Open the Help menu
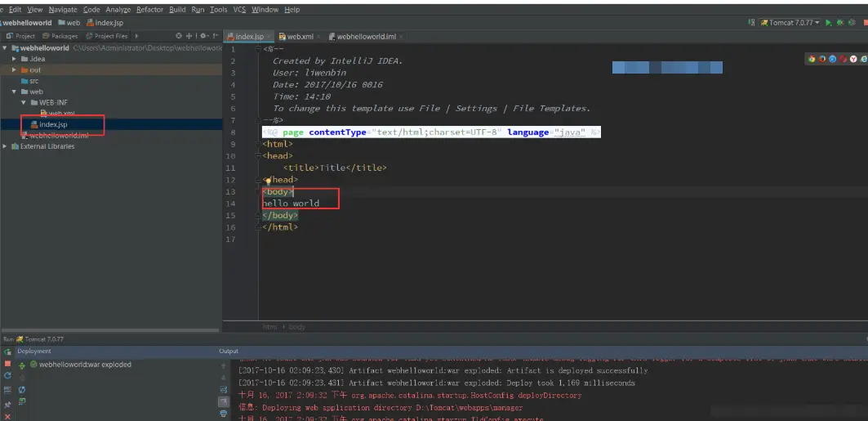The height and width of the screenshot is (421, 868). point(292,10)
